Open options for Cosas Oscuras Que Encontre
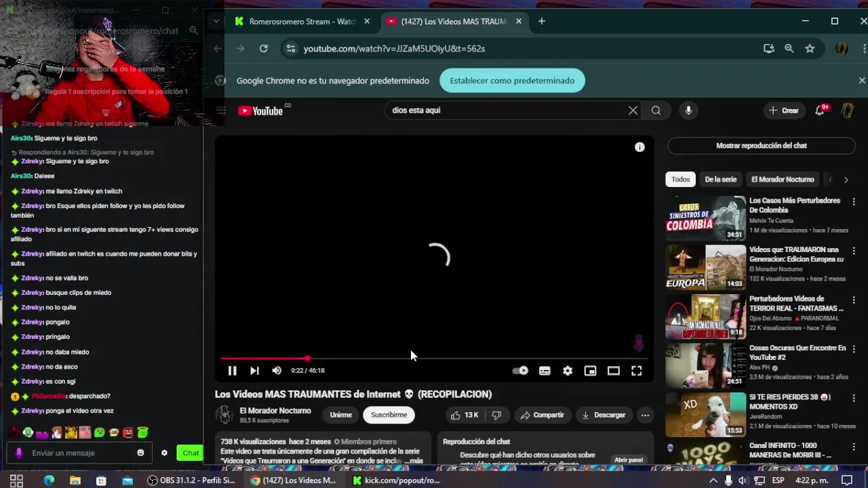The height and width of the screenshot is (488, 868). coord(854,349)
